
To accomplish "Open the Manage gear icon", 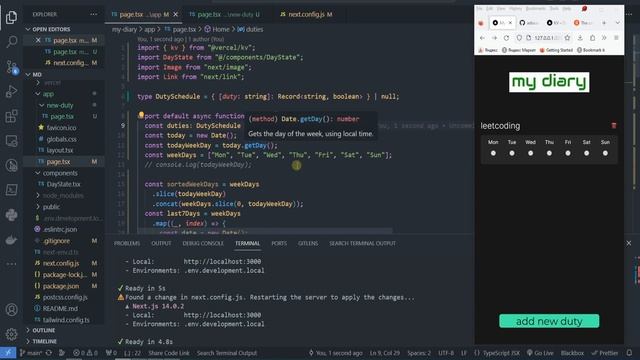I will click(11, 334).
